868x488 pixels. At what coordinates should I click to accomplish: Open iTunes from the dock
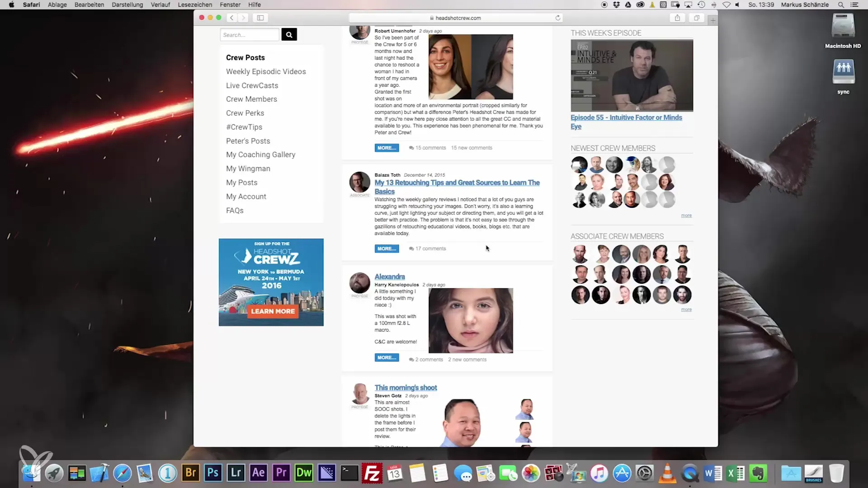[599, 473]
